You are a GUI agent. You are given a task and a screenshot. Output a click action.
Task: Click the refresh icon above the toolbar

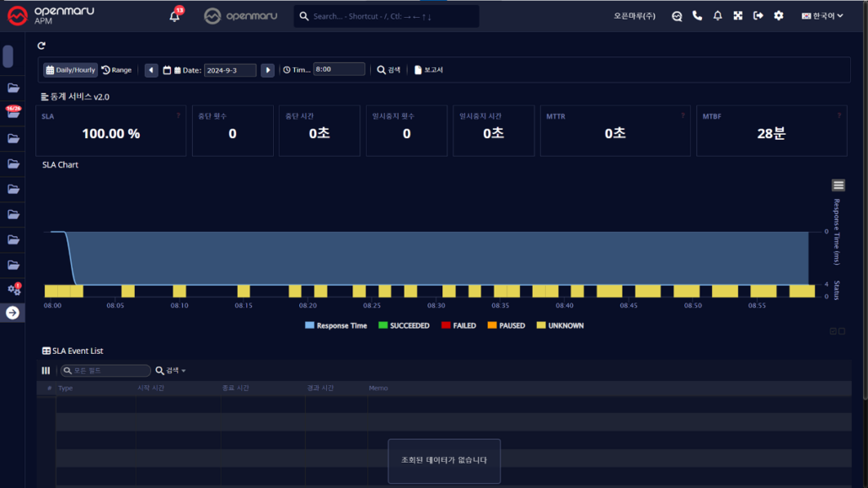[42, 46]
